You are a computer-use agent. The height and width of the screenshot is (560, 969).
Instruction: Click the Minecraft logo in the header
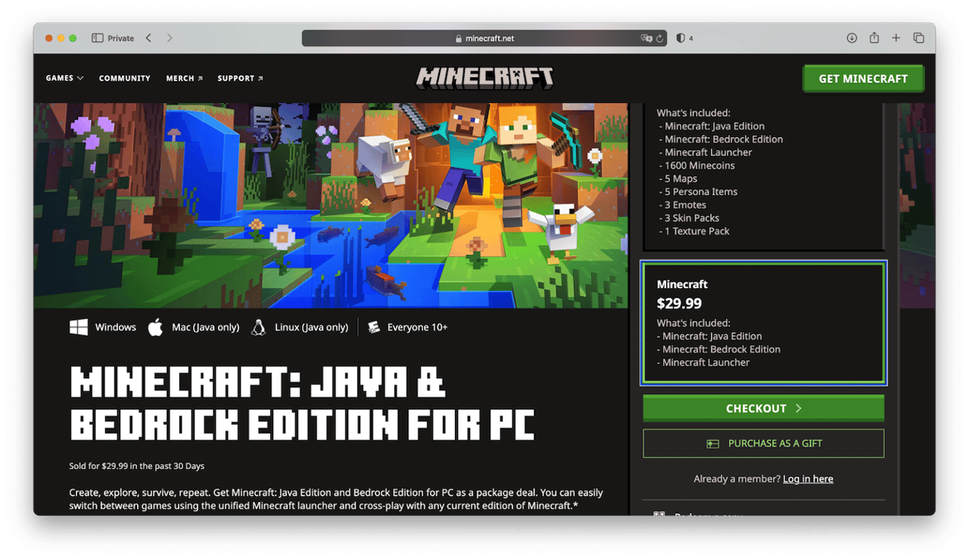coord(484,77)
